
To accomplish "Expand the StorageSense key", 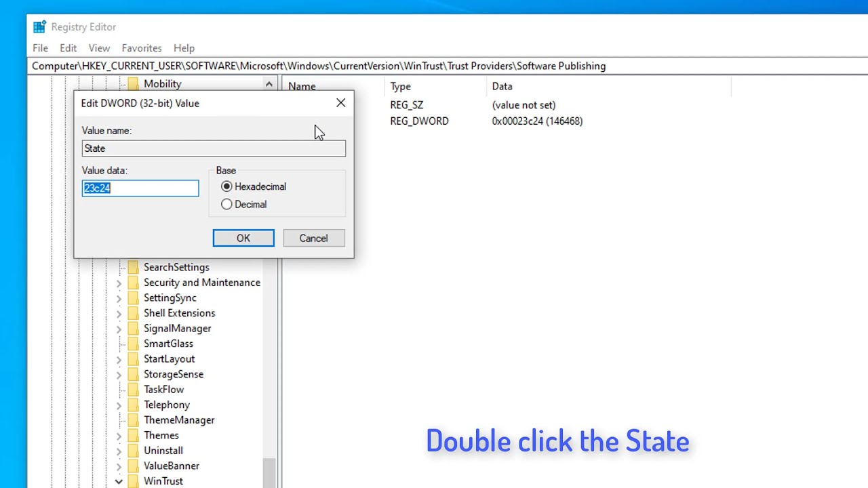I will tap(119, 374).
